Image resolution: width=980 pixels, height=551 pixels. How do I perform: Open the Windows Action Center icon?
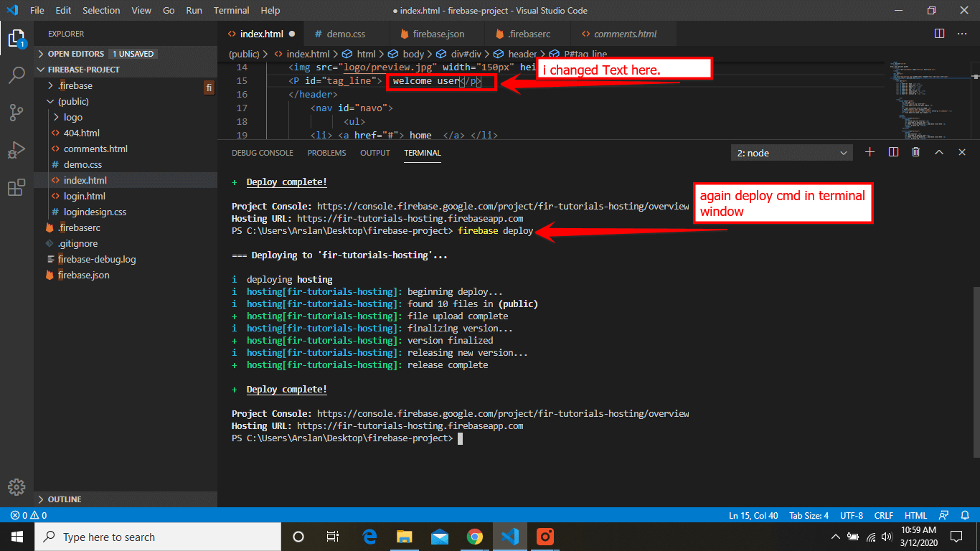pyautogui.click(x=956, y=537)
